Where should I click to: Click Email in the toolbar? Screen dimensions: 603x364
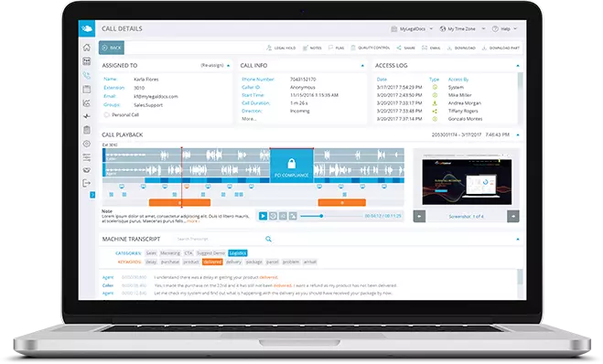pos(431,48)
